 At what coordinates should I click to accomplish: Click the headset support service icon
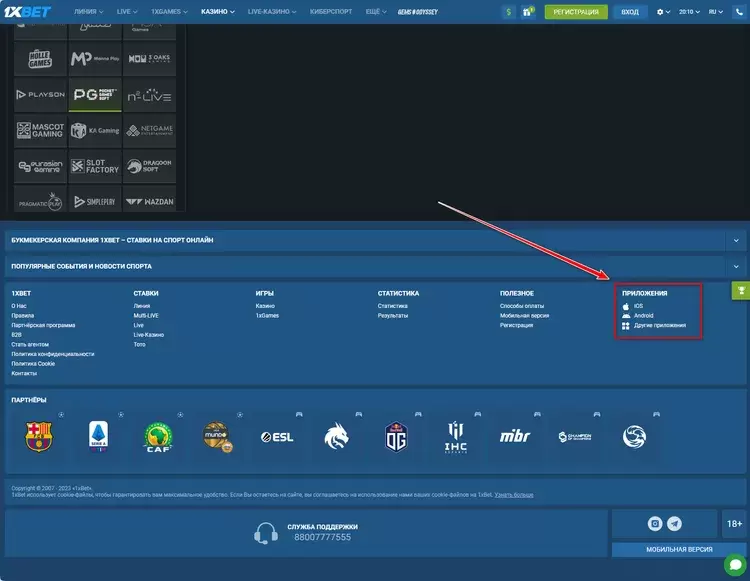tap(265, 533)
